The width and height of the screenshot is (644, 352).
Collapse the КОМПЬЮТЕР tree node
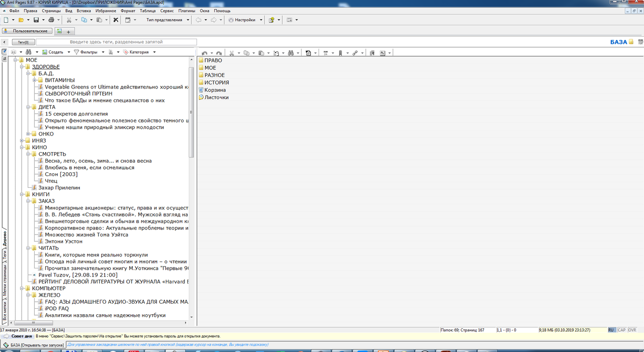tap(22, 288)
